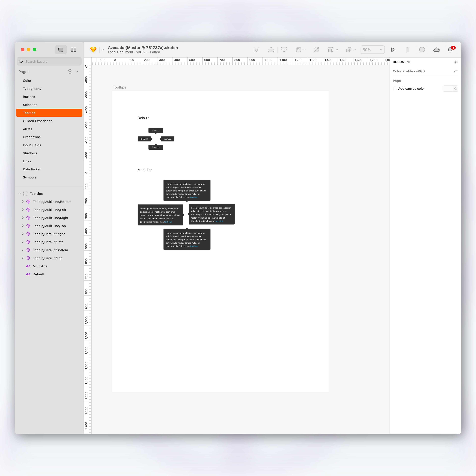This screenshot has width=476, height=476.
Task: Expand the Tooltip/Default/Top layer
Action: [x=23, y=258]
